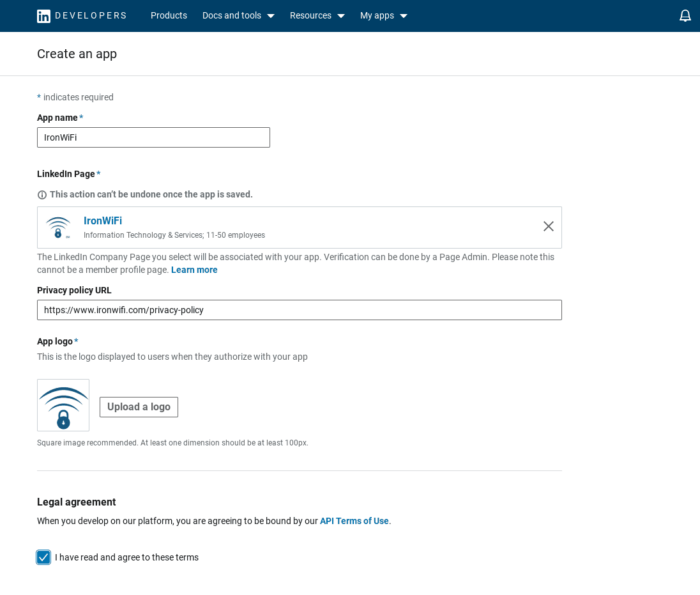Viewport: 700px width, 595px height.
Task: Click the 'This is the logo displayed' description
Action: click(172, 357)
